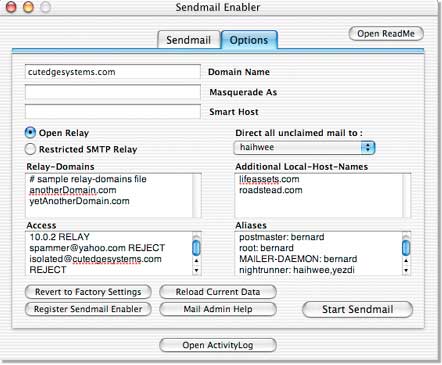
Task: Click anotherDomain.com in Relay-Domains list
Action: click(73, 190)
